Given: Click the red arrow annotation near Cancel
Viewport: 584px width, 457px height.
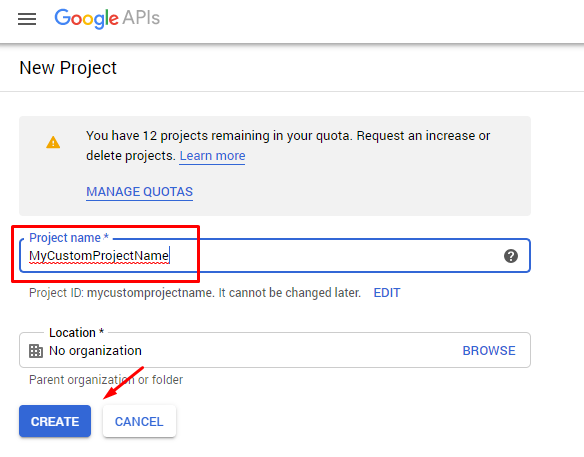Looking at the screenshot, I should coord(123,383).
